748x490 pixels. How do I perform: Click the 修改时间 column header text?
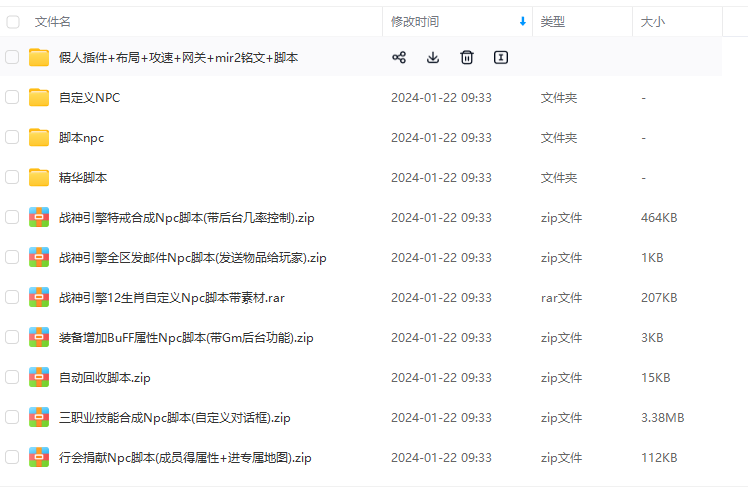pos(415,22)
